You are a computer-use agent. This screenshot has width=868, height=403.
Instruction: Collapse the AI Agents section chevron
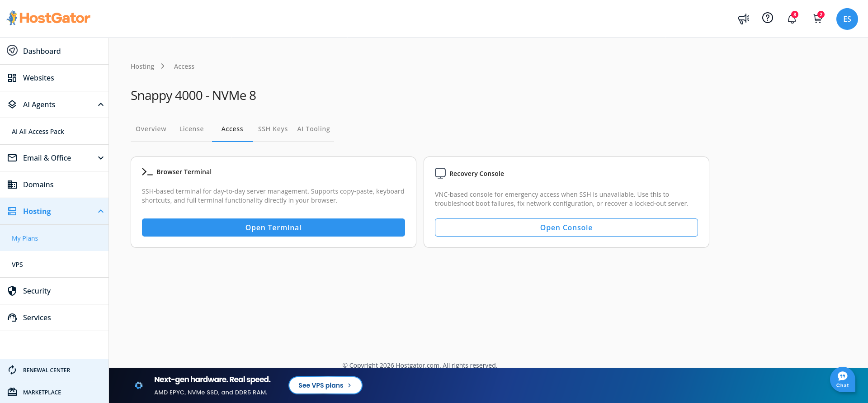pos(101,104)
